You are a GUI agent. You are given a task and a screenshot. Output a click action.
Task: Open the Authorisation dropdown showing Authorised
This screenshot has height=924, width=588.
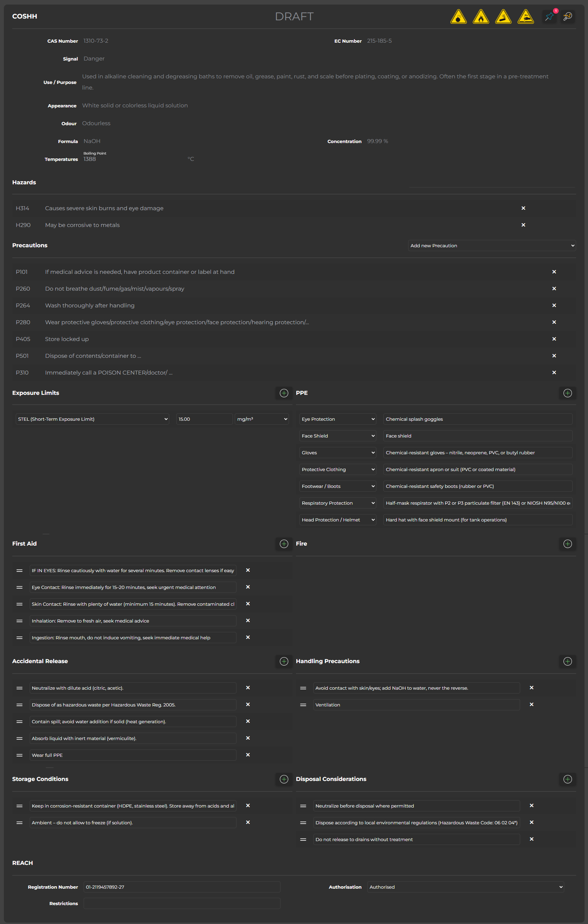pyautogui.click(x=466, y=888)
